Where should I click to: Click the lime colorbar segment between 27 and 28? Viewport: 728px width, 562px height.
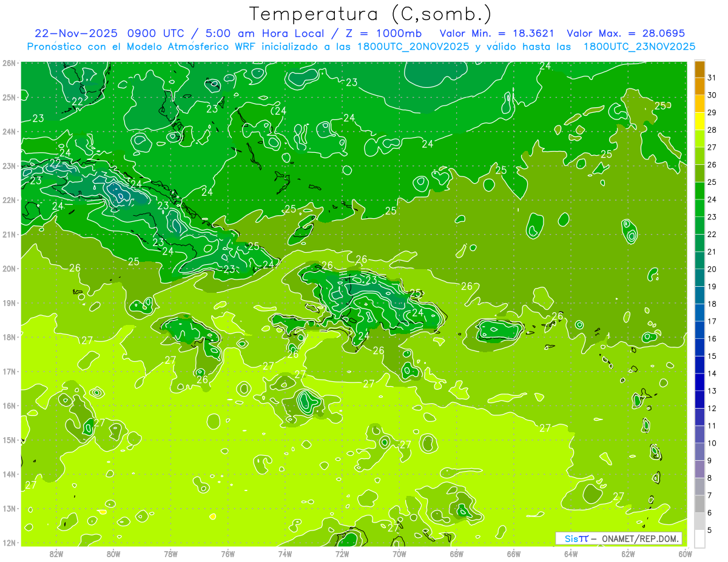pyautogui.click(x=699, y=139)
